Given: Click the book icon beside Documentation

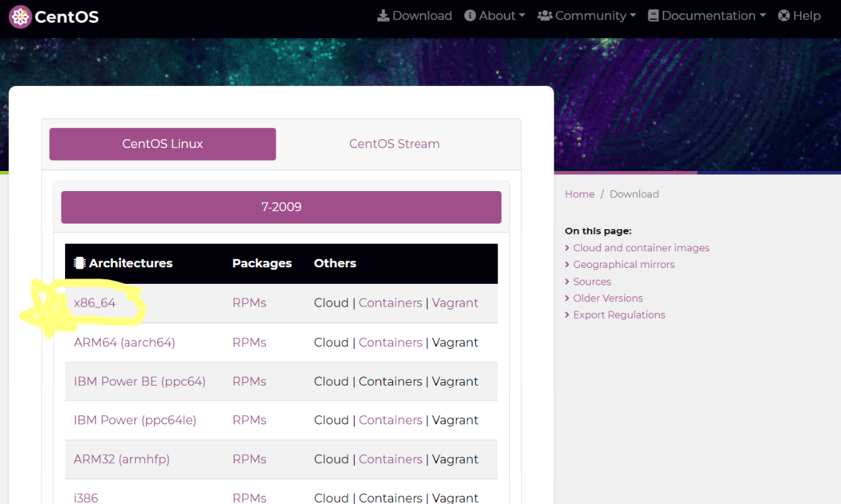Looking at the screenshot, I should pos(653,15).
